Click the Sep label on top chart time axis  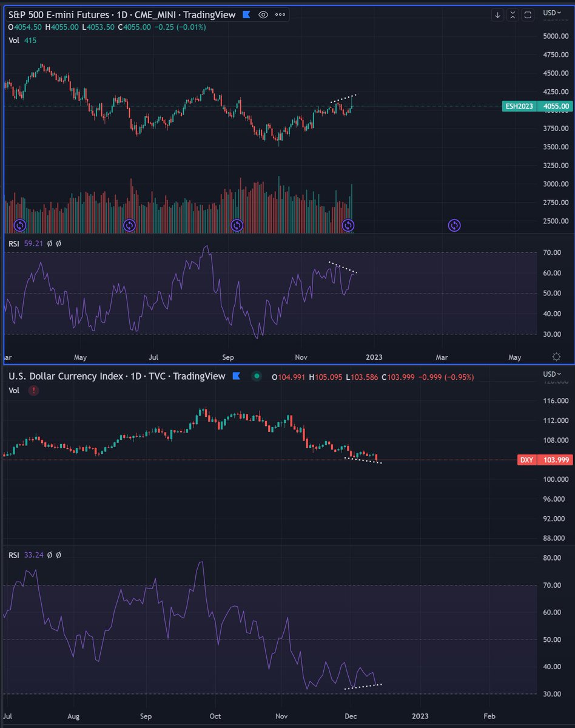(228, 356)
